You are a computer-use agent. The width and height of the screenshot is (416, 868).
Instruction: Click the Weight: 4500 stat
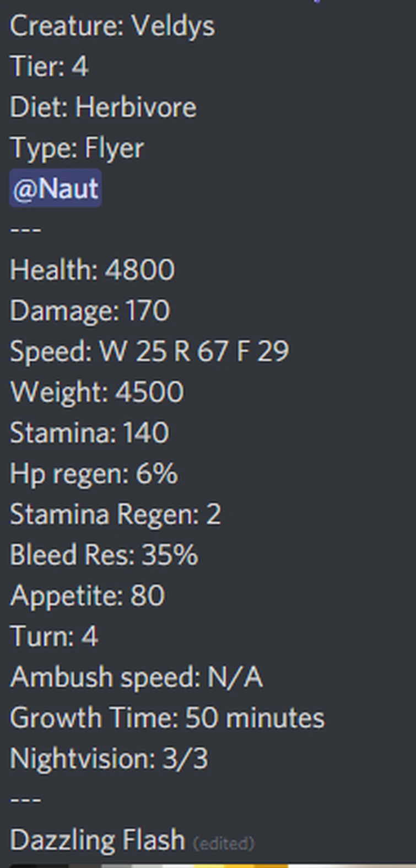click(x=96, y=392)
